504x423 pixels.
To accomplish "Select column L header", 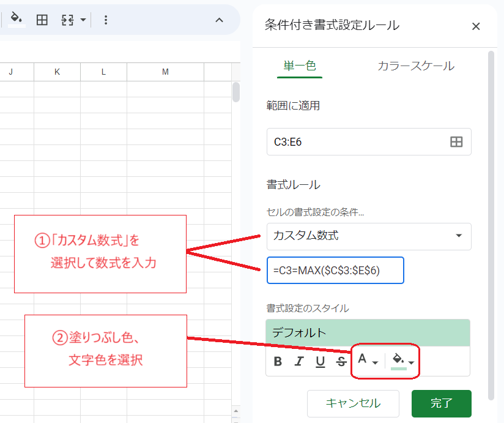I will point(103,72).
